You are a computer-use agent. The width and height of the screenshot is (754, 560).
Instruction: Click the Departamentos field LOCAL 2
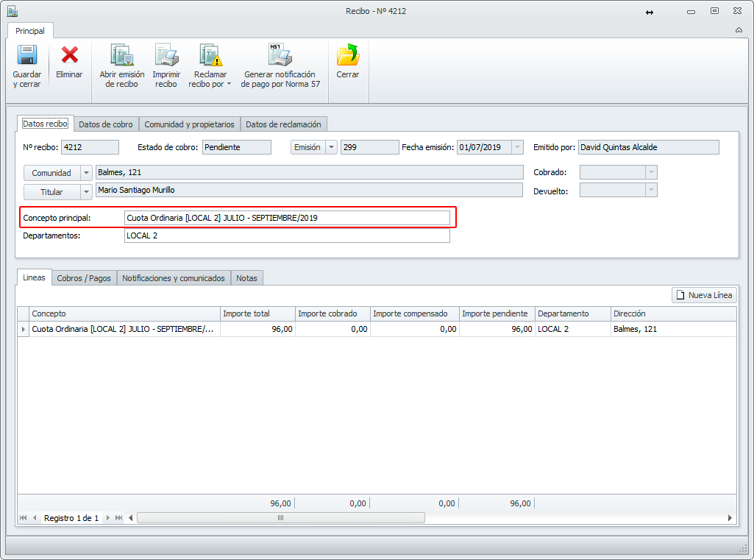[x=287, y=235]
